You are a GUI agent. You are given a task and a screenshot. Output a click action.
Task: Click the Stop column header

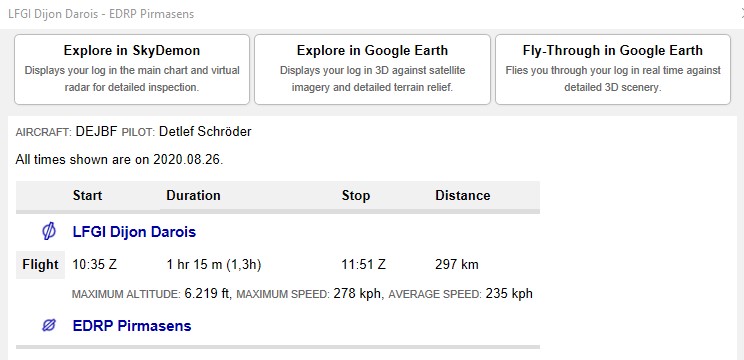[356, 195]
